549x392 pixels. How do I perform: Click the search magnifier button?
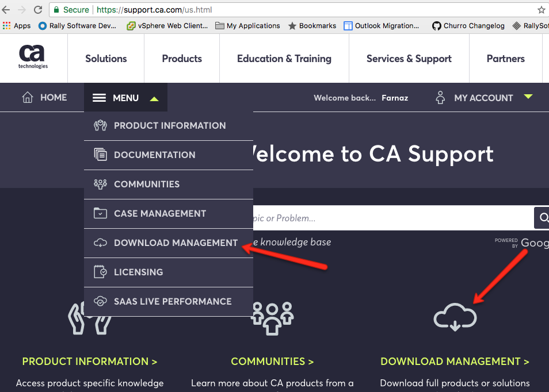pos(542,218)
